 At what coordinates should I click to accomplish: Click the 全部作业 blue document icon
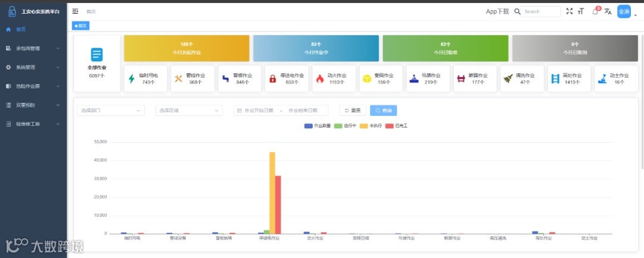97,55
